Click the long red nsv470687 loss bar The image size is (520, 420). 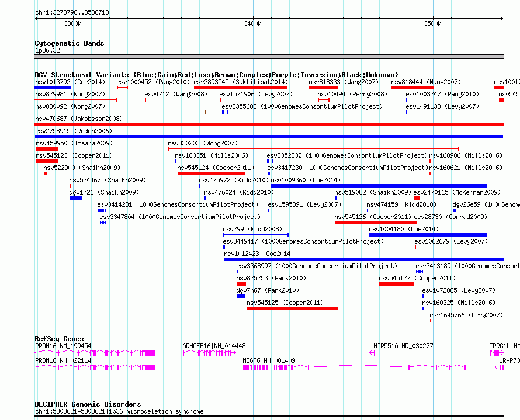[x=269, y=124]
